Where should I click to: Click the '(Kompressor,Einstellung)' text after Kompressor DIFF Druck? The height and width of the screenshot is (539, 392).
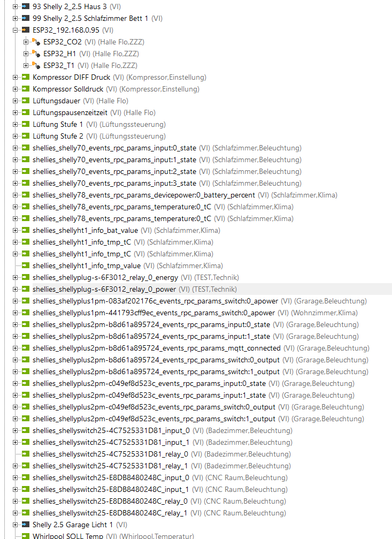click(x=166, y=77)
